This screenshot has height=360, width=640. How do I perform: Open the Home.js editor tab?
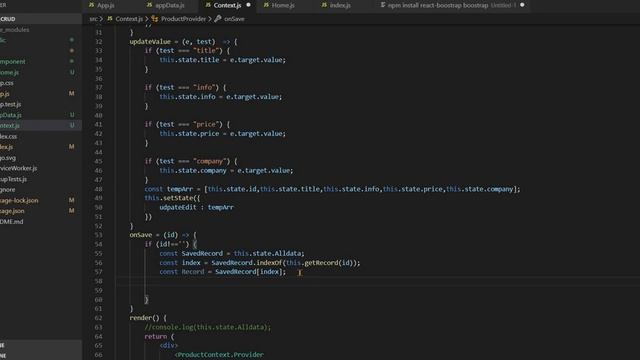[x=283, y=5]
